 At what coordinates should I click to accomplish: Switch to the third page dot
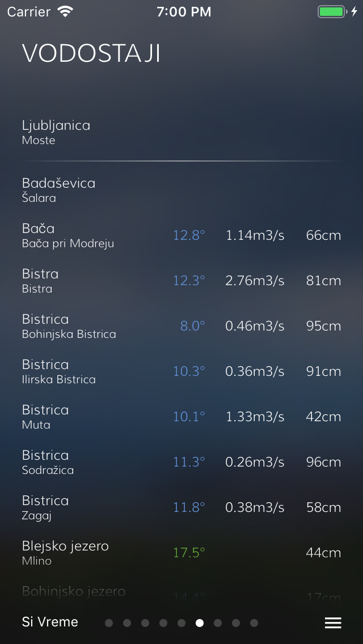coord(145,623)
